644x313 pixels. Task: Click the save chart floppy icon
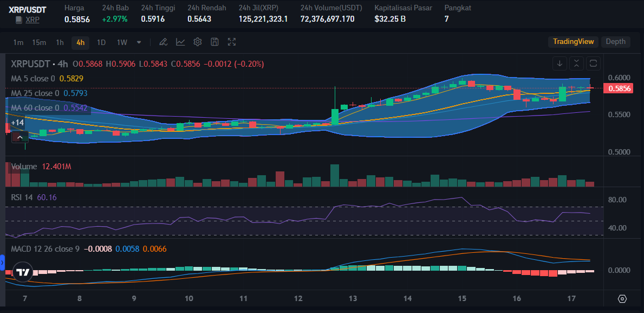(214, 42)
